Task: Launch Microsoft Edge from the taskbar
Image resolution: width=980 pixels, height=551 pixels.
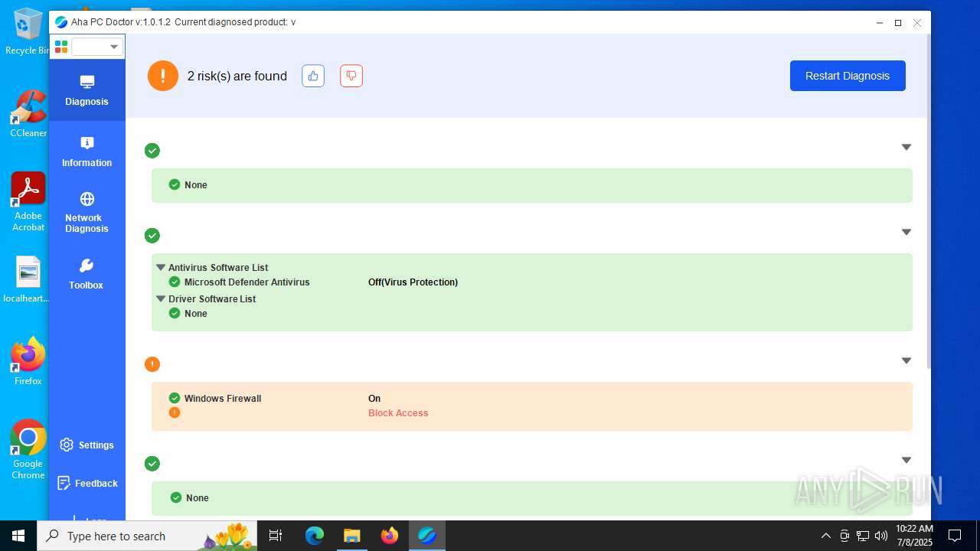Action: click(x=315, y=536)
